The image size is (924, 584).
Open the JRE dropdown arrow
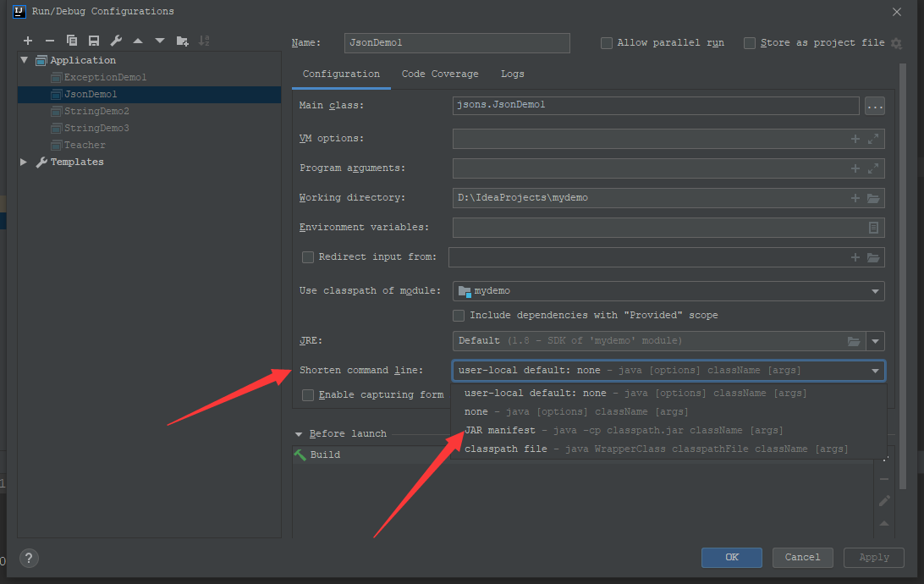point(875,341)
